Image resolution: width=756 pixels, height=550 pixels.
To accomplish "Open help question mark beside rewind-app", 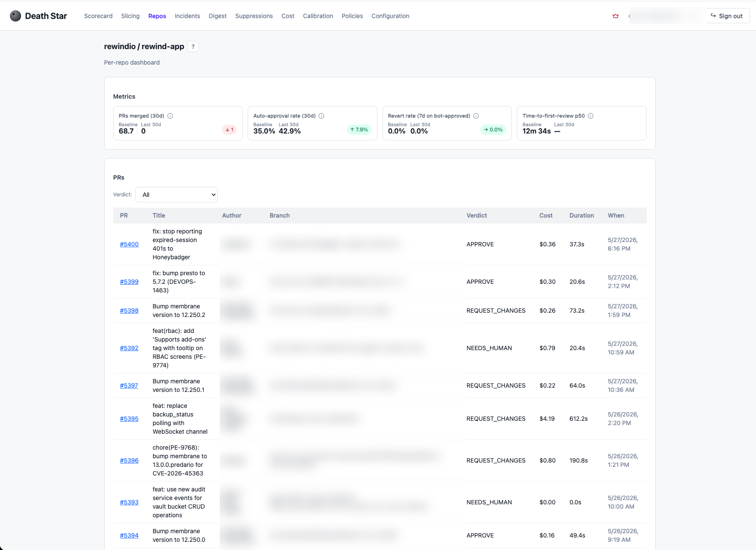I will point(193,47).
